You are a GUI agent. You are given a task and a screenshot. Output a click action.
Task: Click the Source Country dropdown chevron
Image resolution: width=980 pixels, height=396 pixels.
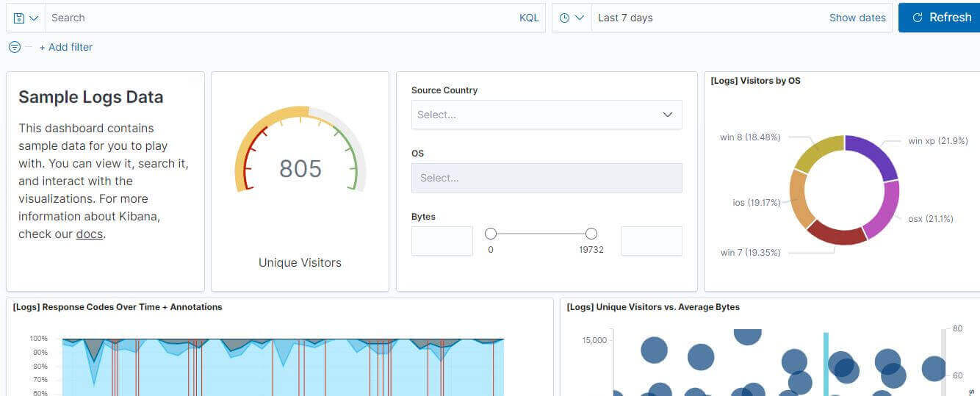pyautogui.click(x=668, y=115)
